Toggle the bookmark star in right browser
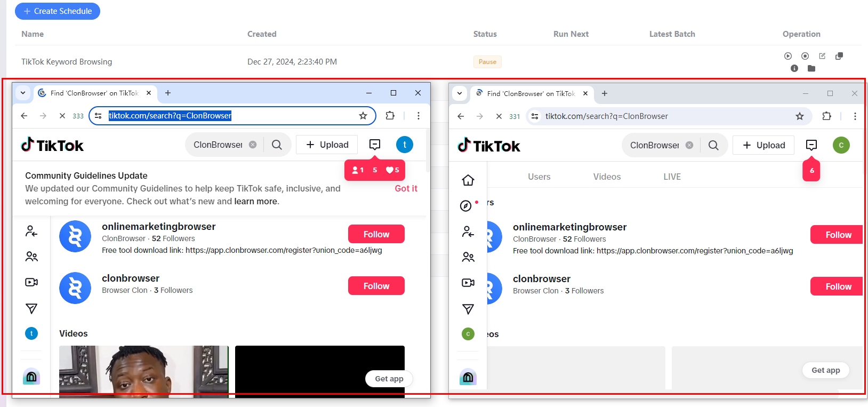 tap(800, 116)
